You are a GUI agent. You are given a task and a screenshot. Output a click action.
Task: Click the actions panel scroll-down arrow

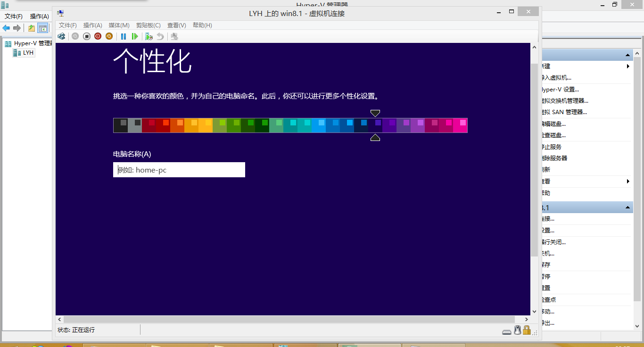[638, 325]
